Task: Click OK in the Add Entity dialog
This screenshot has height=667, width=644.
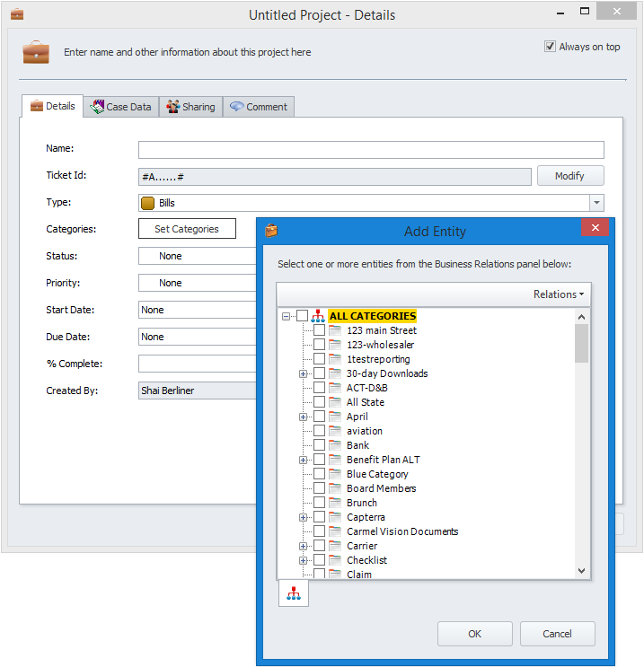Action: pyautogui.click(x=474, y=634)
